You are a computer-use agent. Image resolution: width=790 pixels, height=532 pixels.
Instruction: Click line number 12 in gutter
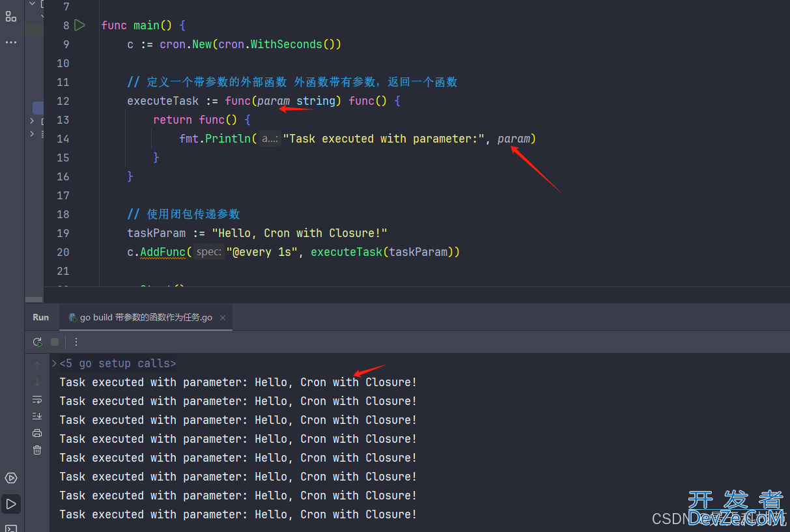pyautogui.click(x=63, y=101)
